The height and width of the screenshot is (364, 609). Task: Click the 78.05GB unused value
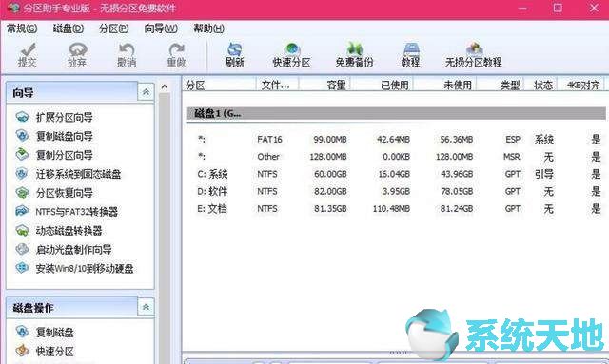(x=457, y=191)
